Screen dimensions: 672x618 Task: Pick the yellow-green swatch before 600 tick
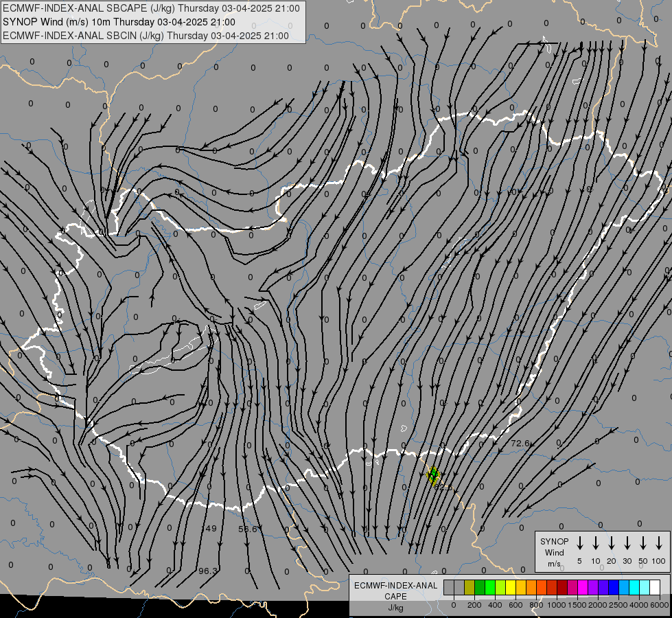click(500, 587)
